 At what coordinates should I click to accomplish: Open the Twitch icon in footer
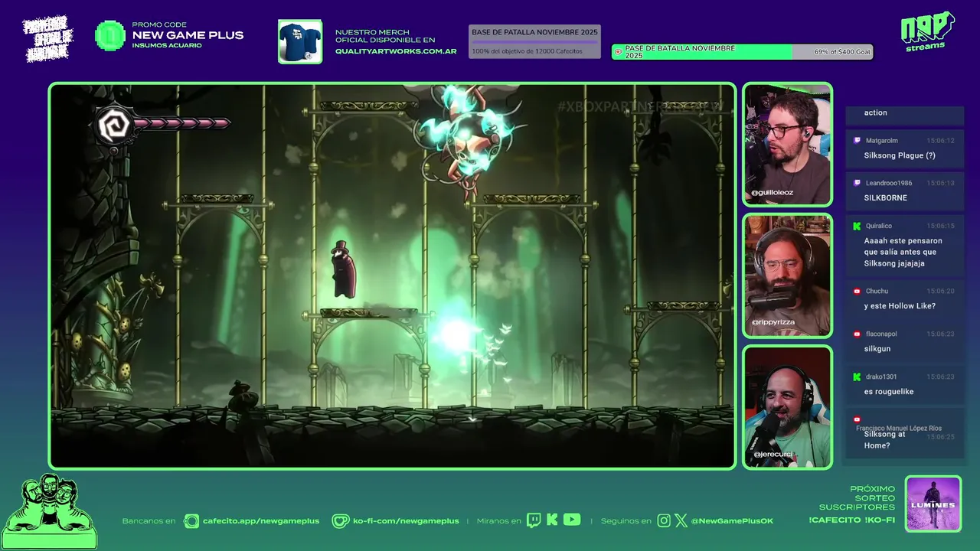pos(534,520)
